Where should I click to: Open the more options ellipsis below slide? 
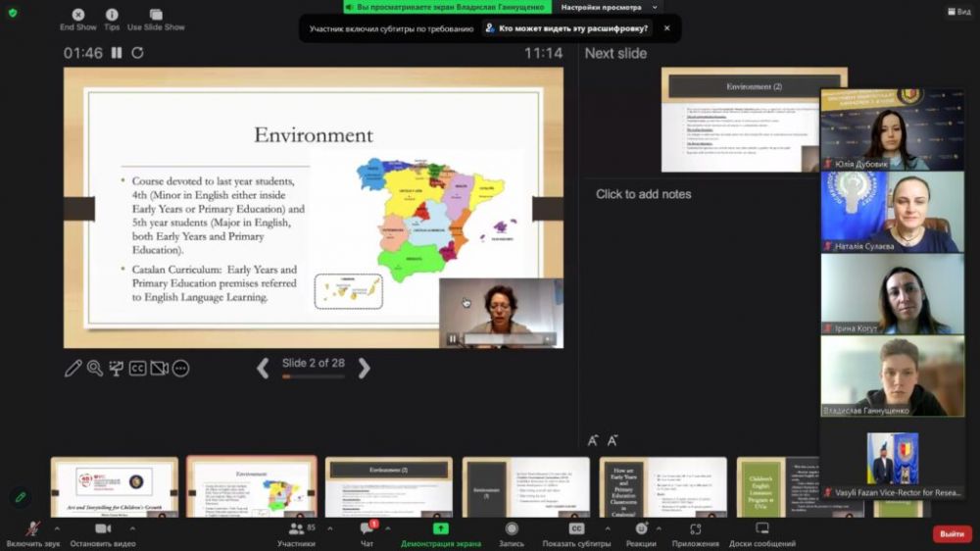click(180, 369)
